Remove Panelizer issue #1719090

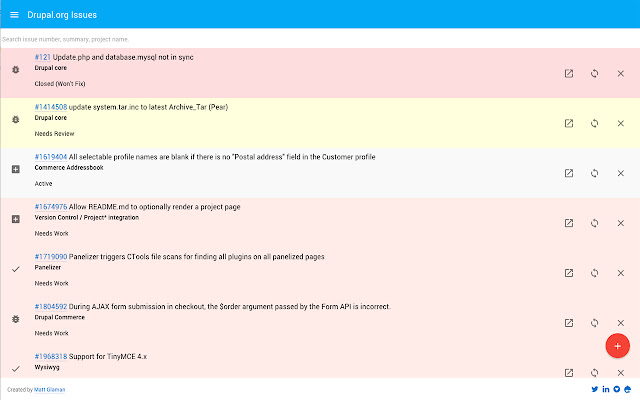point(620,273)
